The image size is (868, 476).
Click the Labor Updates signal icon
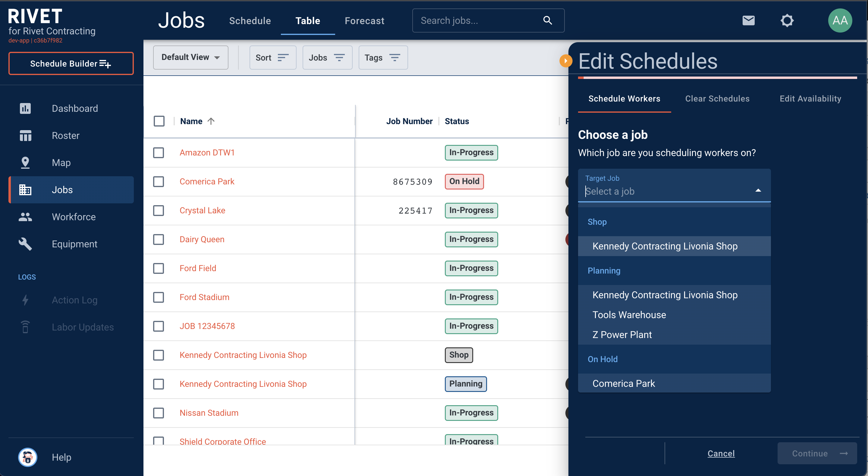(x=25, y=327)
